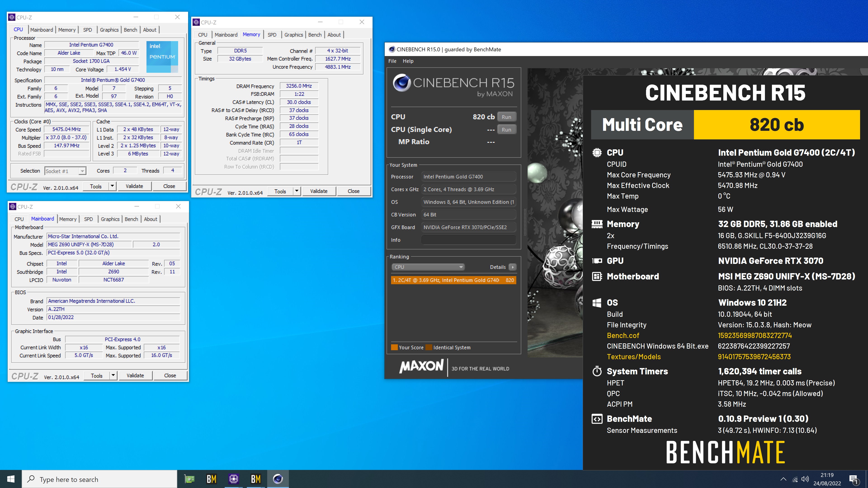868x488 pixels.
Task: Click the motherboard app icon in the taskbar
Action: tap(189, 479)
